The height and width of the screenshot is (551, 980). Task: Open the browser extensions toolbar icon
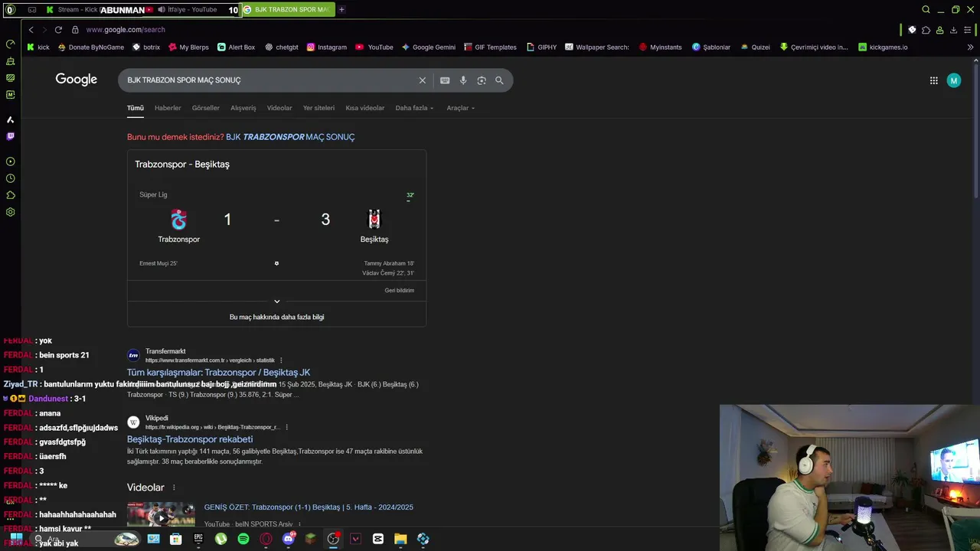point(926,30)
